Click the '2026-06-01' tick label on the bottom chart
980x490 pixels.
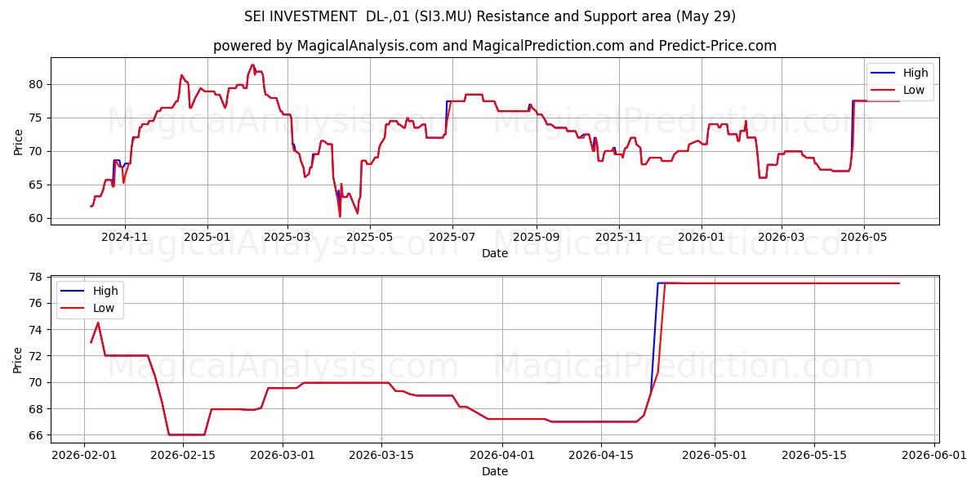pyautogui.click(x=934, y=456)
